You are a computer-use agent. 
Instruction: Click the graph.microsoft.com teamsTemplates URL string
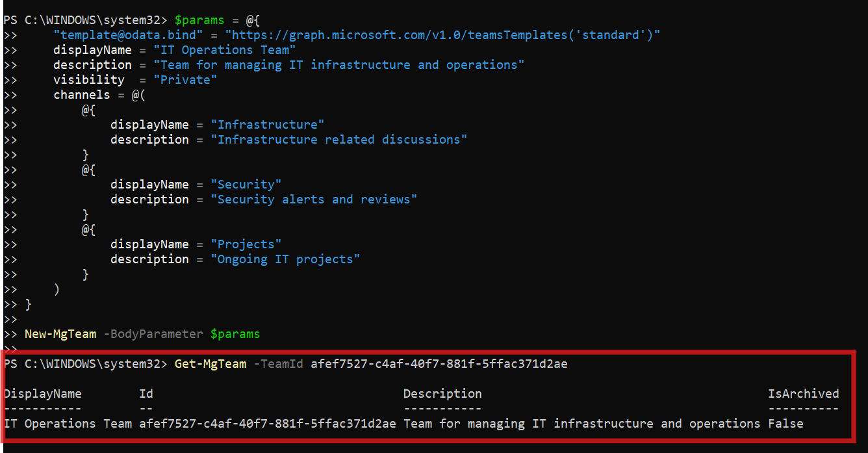[442, 34]
